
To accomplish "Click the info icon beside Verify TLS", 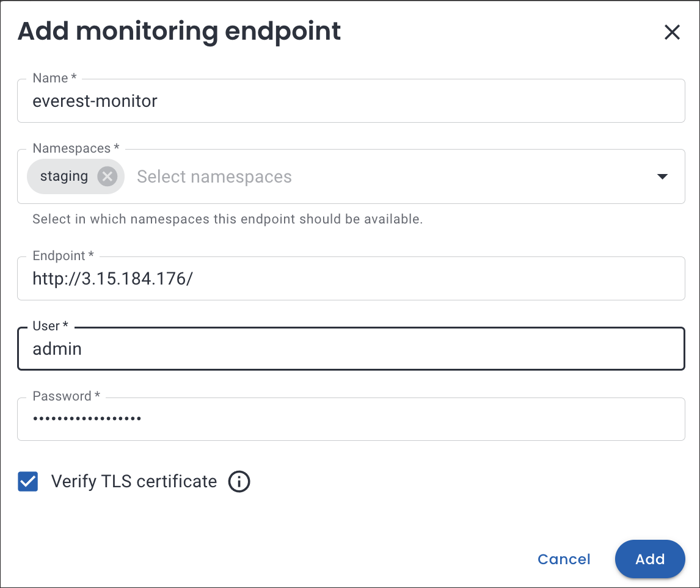I will pyautogui.click(x=239, y=482).
